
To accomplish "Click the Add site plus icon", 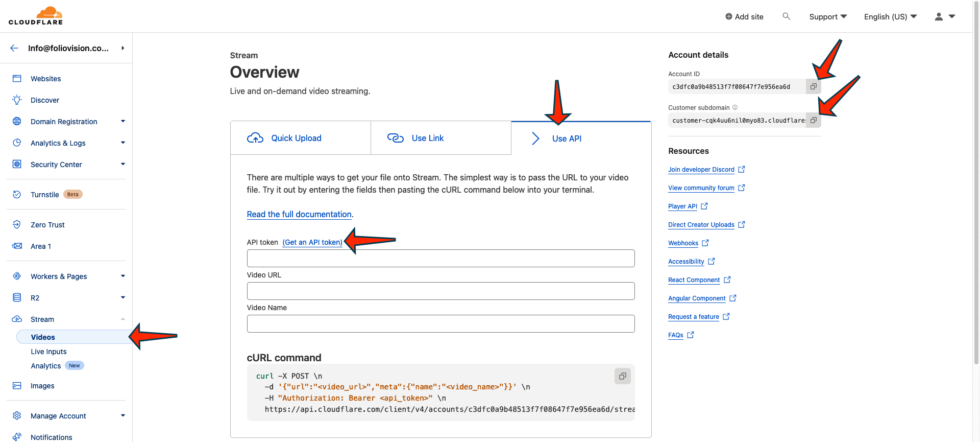I will point(728,16).
